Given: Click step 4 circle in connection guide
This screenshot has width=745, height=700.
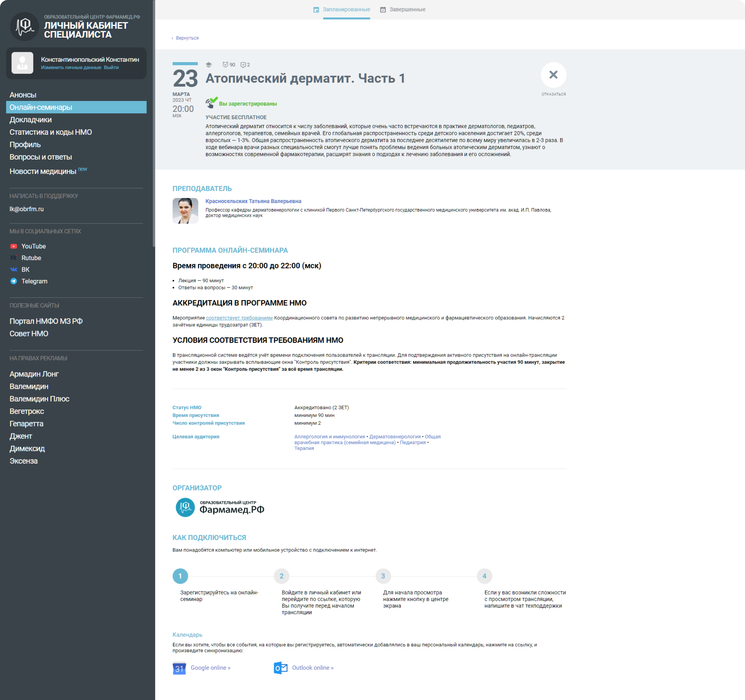Looking at the screenshot, I should 484,576.
